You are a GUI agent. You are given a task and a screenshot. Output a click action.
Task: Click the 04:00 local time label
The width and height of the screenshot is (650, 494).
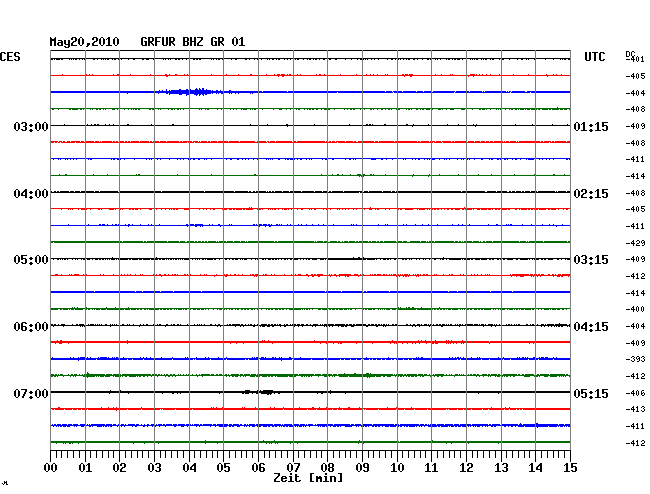(x=31, y=194)
